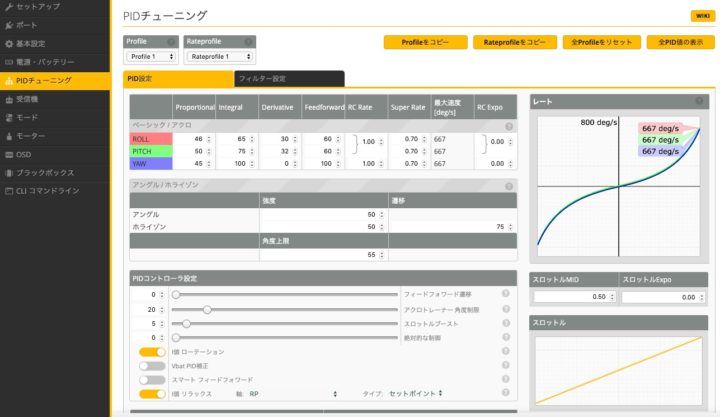
Task: Disable the I値 ローテーション toggle
Action: [152, 352]
